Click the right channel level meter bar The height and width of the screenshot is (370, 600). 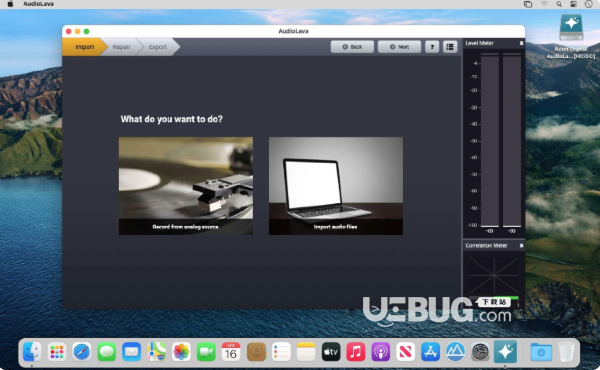pyautogui.click(x=512, y=140)
